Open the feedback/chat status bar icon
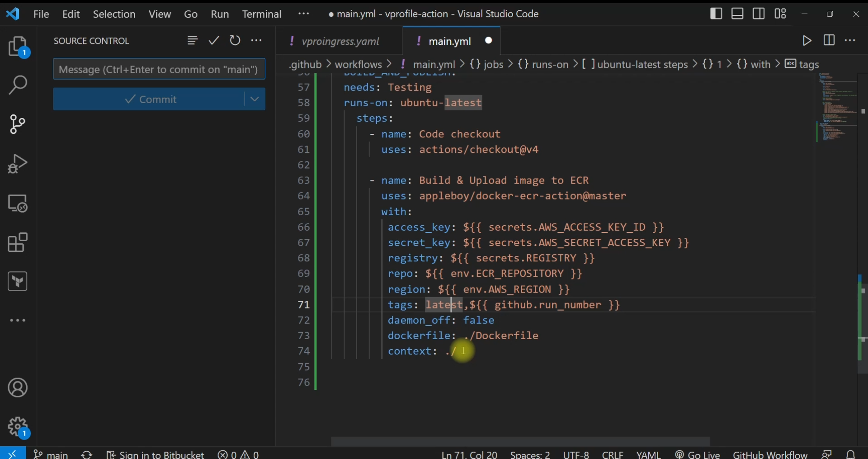Screen dimensions: 868x459 pos(827,454)
